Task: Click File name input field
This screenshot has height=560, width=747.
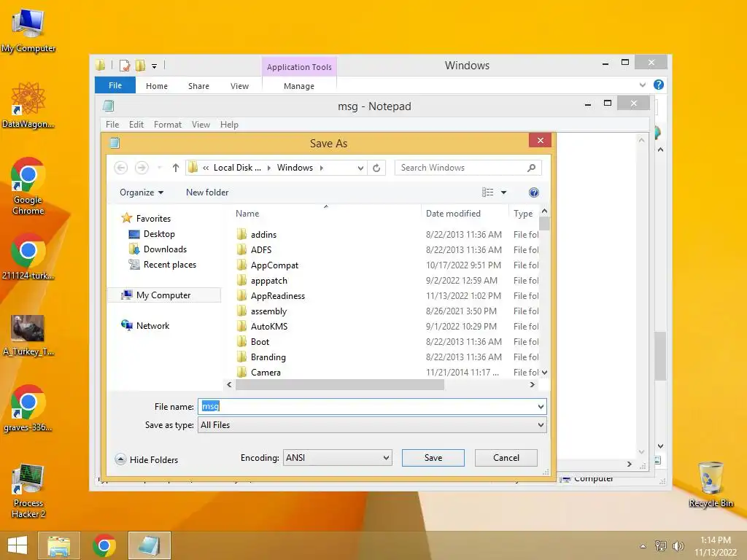Action: click(x=372, y=407)
